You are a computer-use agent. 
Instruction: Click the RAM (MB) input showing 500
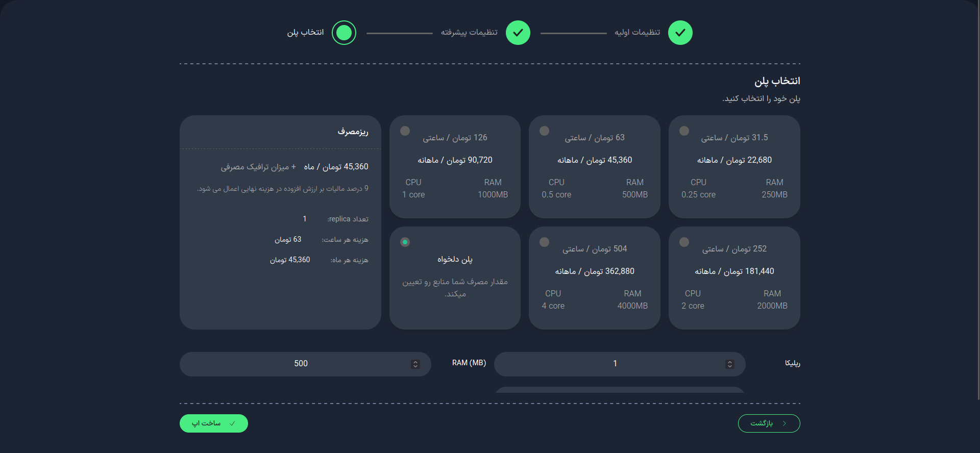[x=305, y=364]
